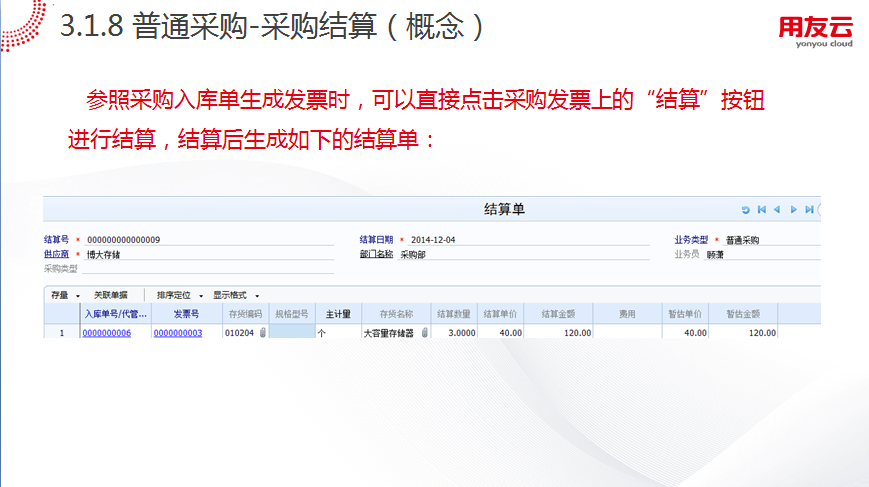The image size is (869, 487).
Task: Click 结算单价 cell 40.00
Action: point(500,332)
